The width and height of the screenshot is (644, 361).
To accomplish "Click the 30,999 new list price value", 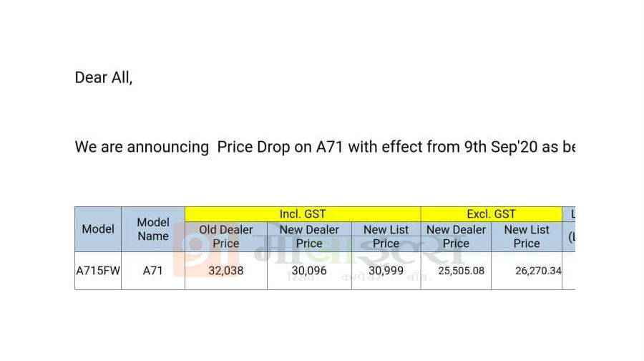I will point(386,271).
